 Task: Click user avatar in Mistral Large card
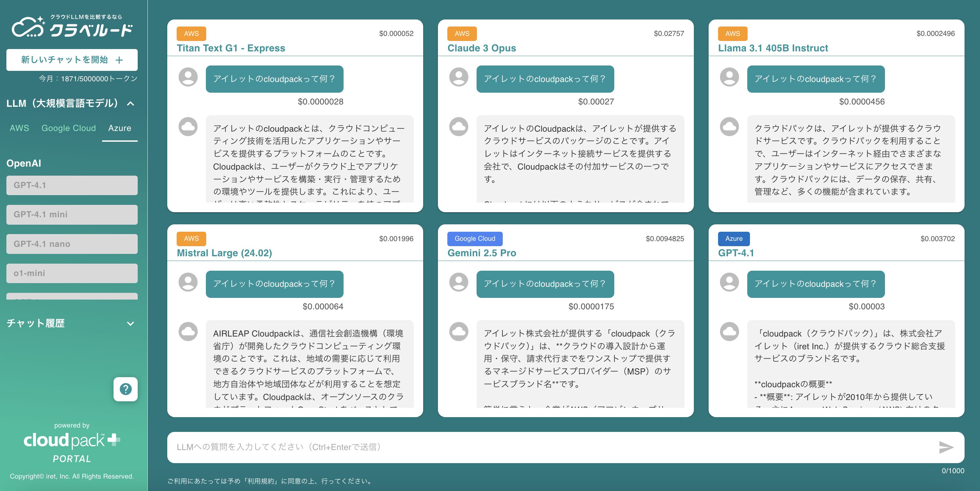click(x=188, y=282)
